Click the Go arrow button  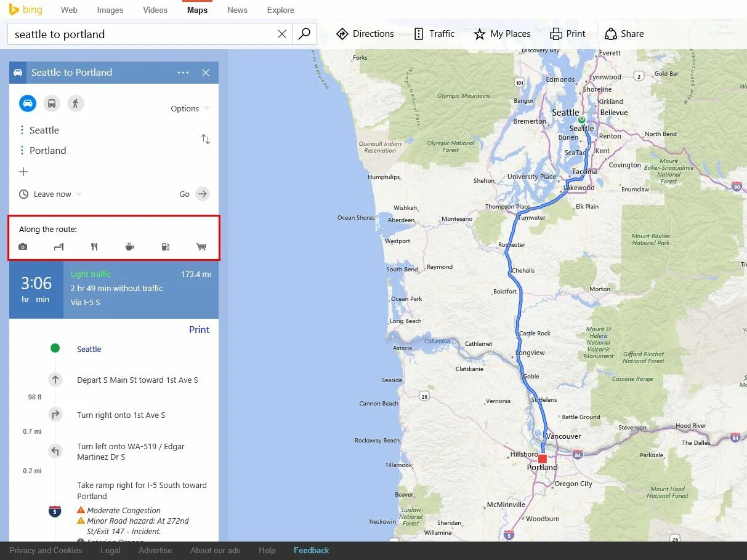click(x=202, y=194)
